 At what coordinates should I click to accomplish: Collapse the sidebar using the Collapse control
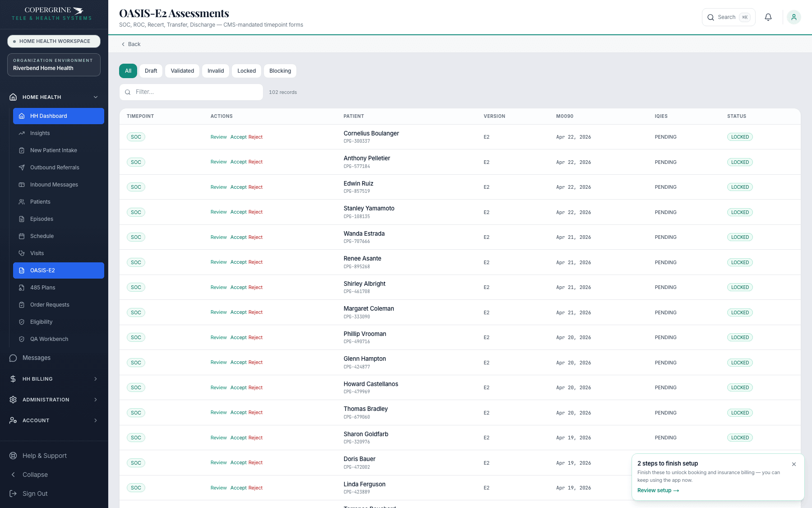29,475
